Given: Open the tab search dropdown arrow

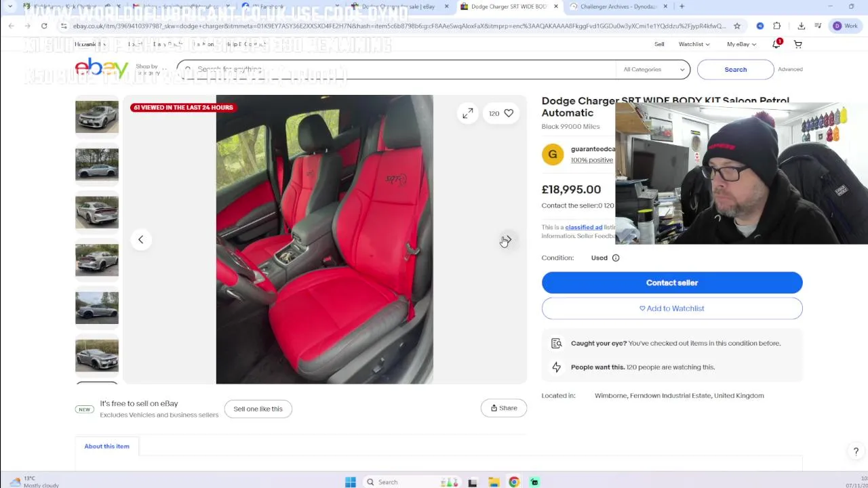Looking at the screenshot, I should 9,7.
